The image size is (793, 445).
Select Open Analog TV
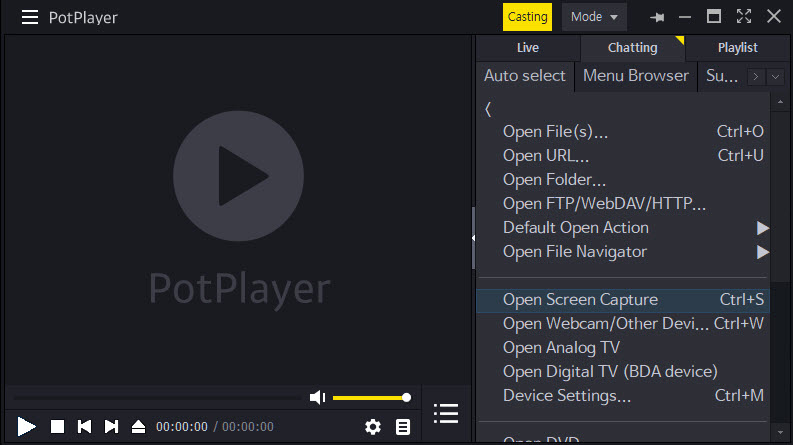coord(623,348)
